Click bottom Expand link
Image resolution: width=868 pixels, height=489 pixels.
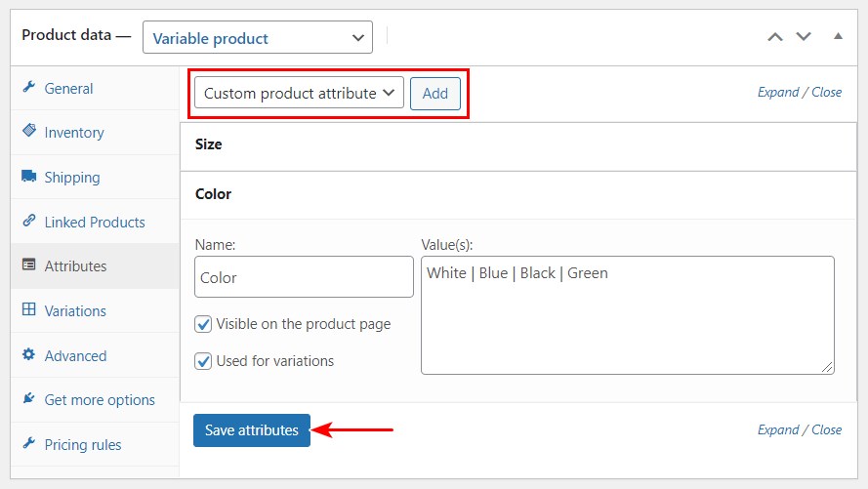coord(778,429)
